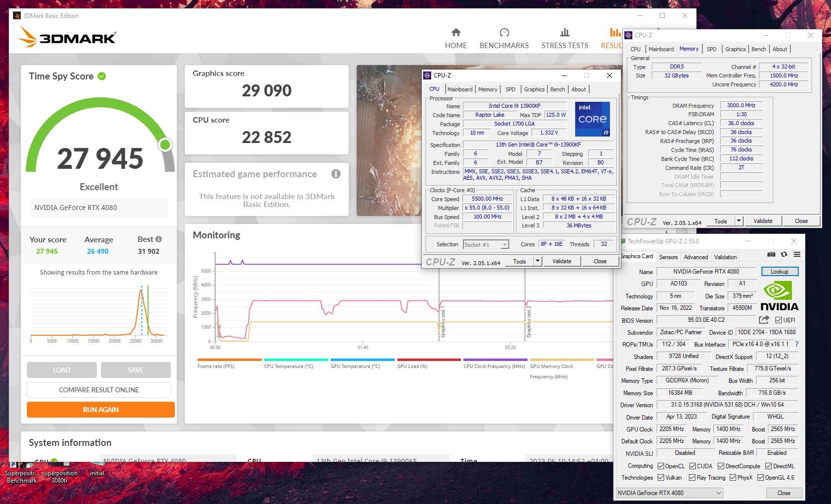Open the GPU-Z hamburger menu
The image size is (831, 504).
click(797, 254)
